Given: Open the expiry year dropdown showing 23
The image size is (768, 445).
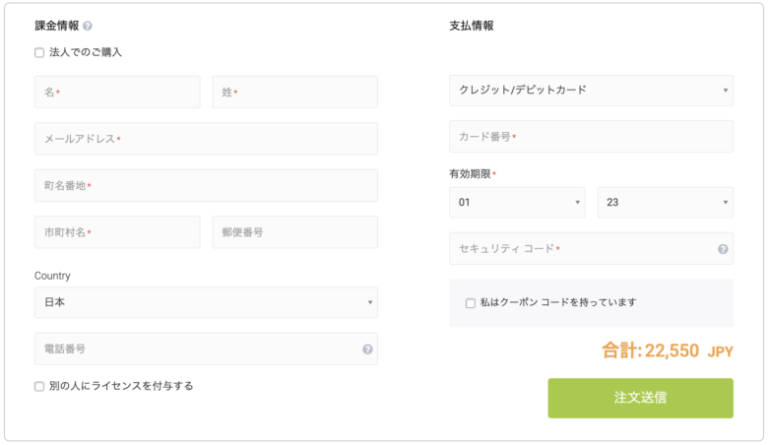Looking at the screenshot, I should tap(665, 202).
